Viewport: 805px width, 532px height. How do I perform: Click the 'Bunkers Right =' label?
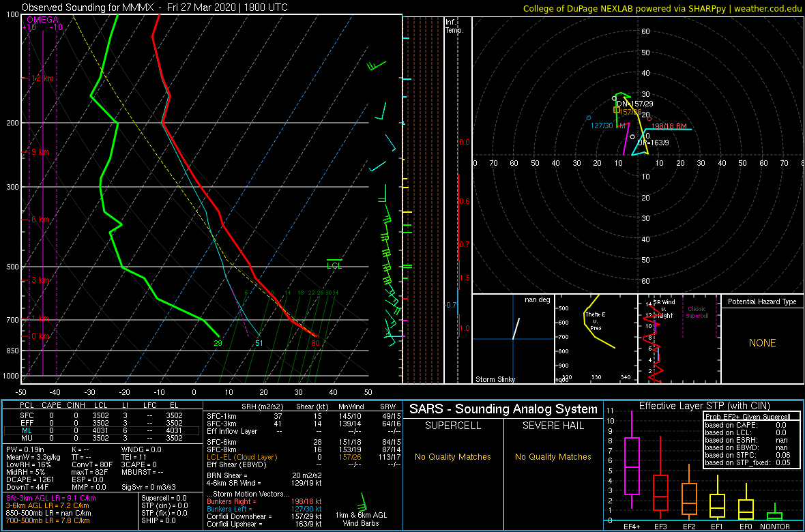[232, 501]
